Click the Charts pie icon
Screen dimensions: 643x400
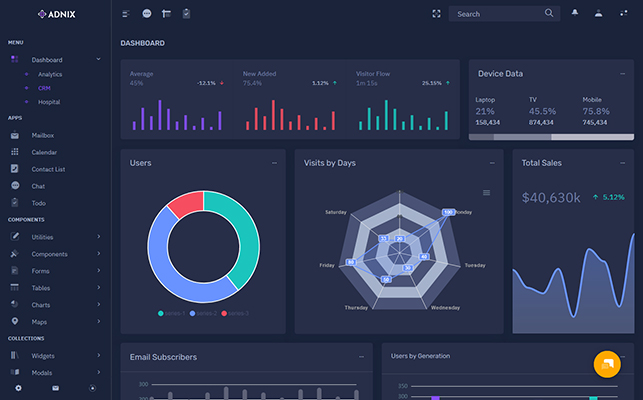tap(14, 304)
